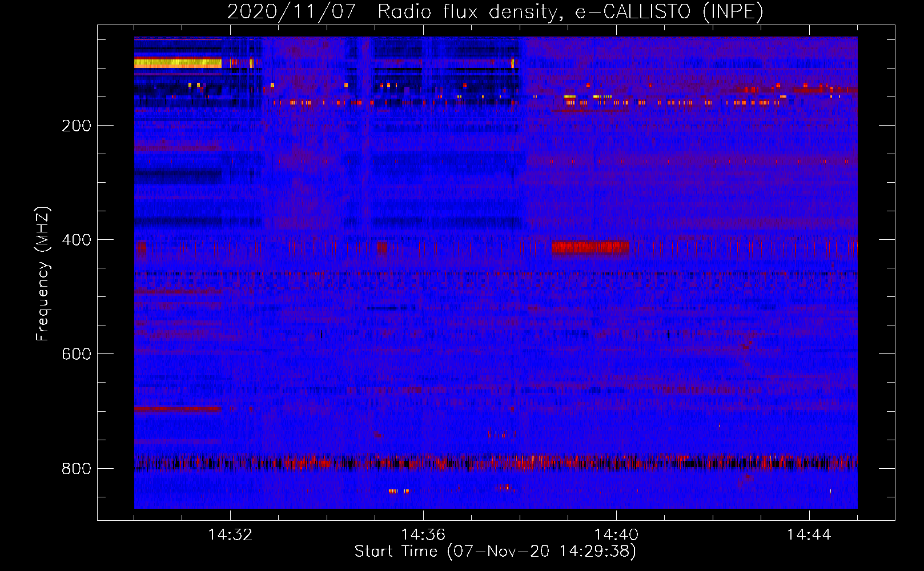Click the red burst patch near 400 MHz
Image resolution: width=924 pixels, height=571 pixels.
[x=590, y=247]
